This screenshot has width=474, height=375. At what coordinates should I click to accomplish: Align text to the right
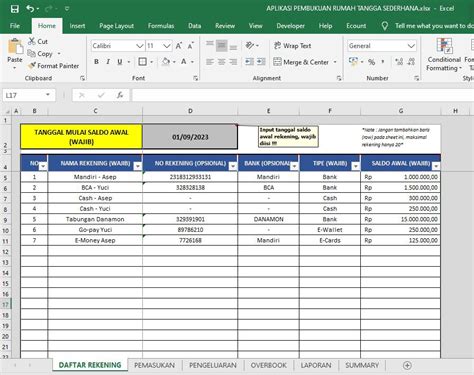[233, 62]
